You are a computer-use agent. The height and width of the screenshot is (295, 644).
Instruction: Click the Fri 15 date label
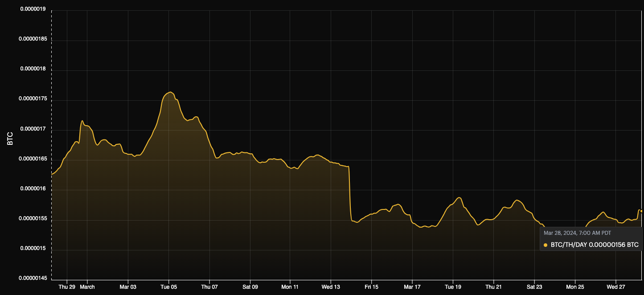pos(371,287)
